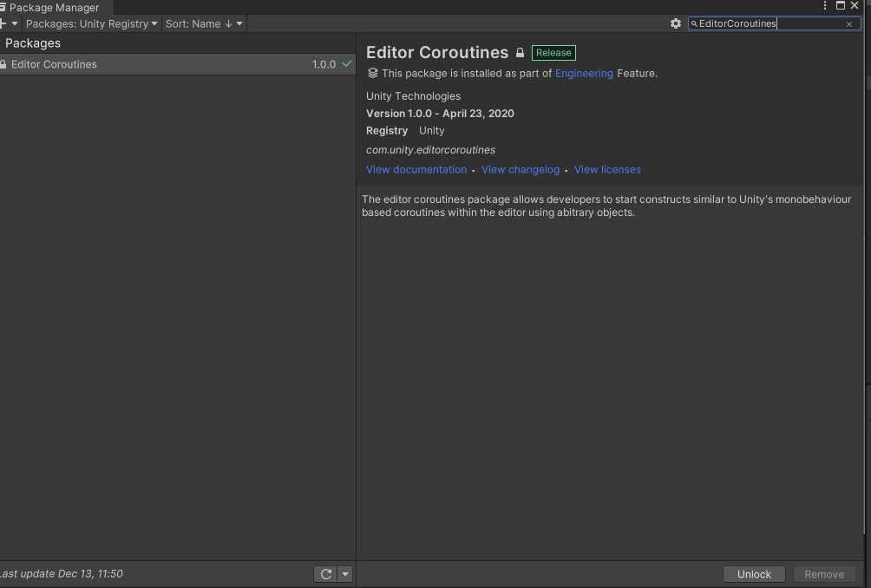Screen dimensions: 871x588
Task: Select the Package Manager tab
Action: 52,7
